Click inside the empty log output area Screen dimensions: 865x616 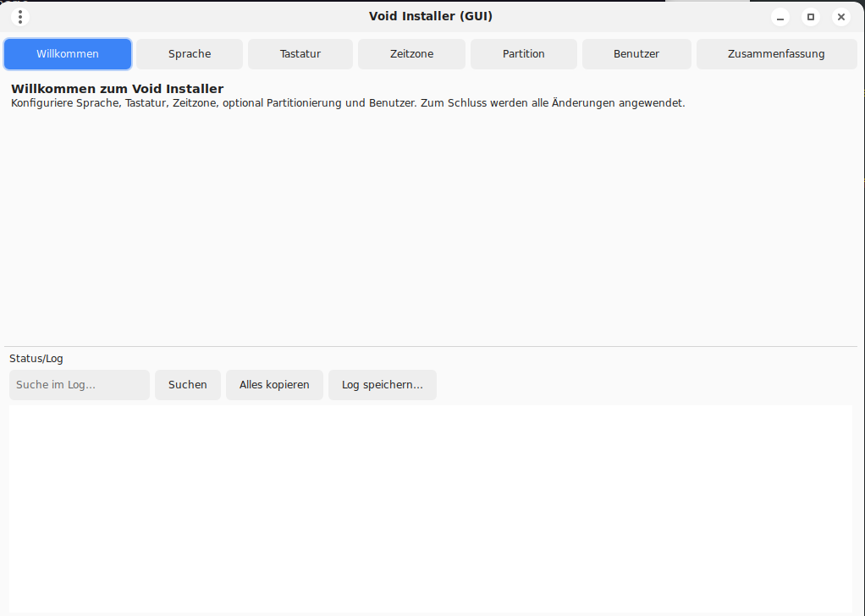(430, 508)
